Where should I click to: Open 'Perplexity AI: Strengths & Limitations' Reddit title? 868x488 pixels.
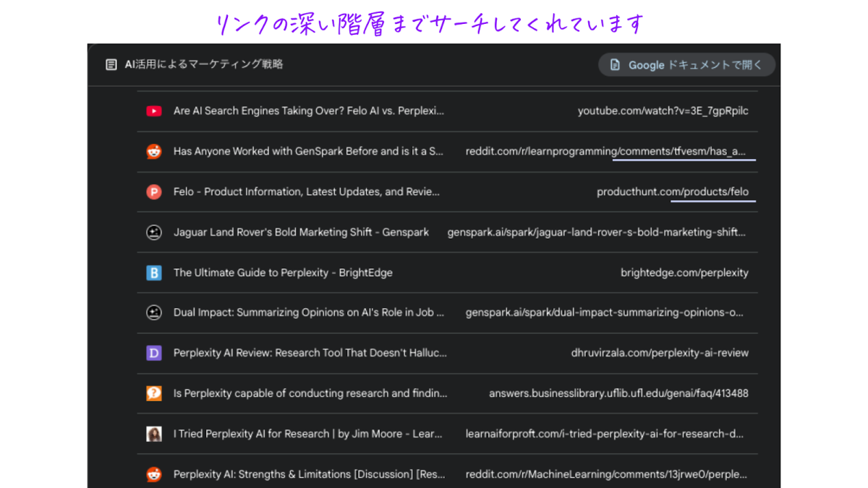(309, 475)
